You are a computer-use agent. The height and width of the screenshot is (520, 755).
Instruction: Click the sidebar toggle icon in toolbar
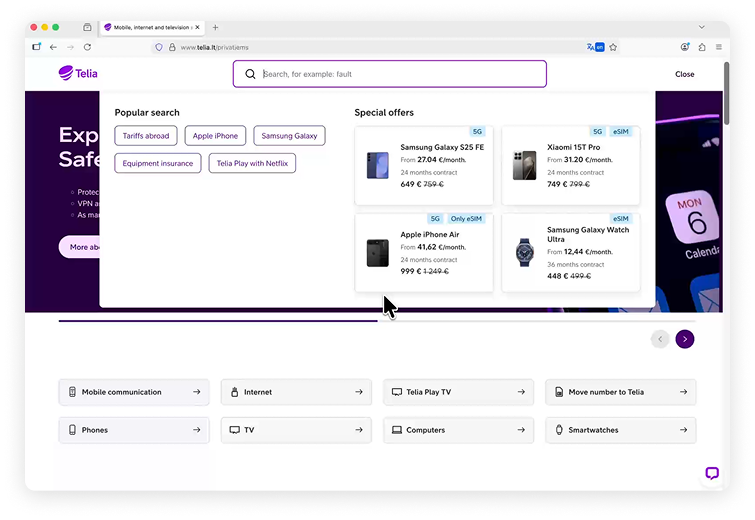coord(37,47)
